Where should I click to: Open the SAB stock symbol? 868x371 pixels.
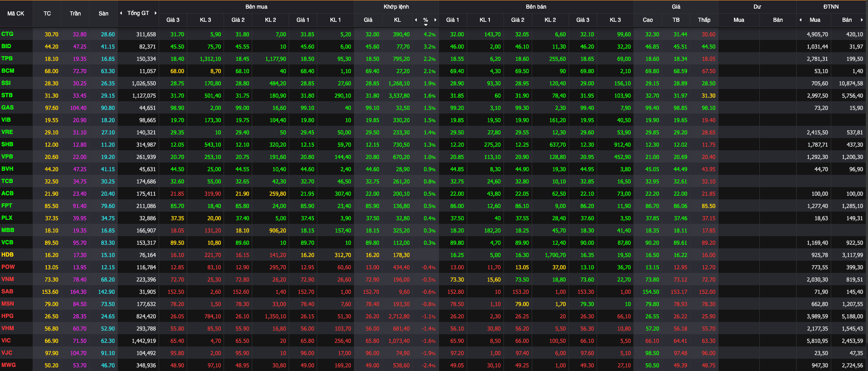tap(7, 292)
